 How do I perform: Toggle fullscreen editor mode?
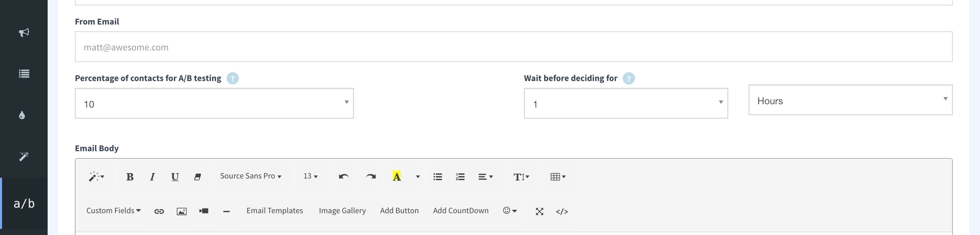(539, 211)
